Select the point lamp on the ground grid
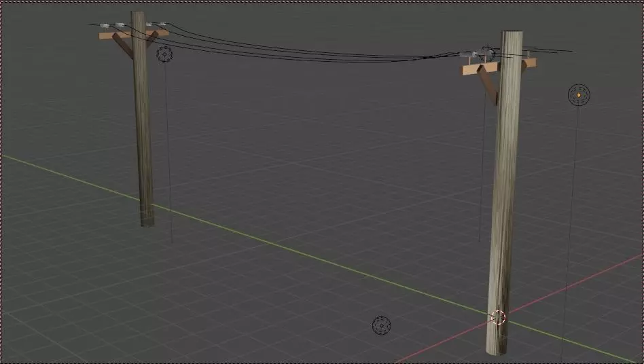Image resolution: width=644 pixels, height=364 pixels. [x=381, y=325]
